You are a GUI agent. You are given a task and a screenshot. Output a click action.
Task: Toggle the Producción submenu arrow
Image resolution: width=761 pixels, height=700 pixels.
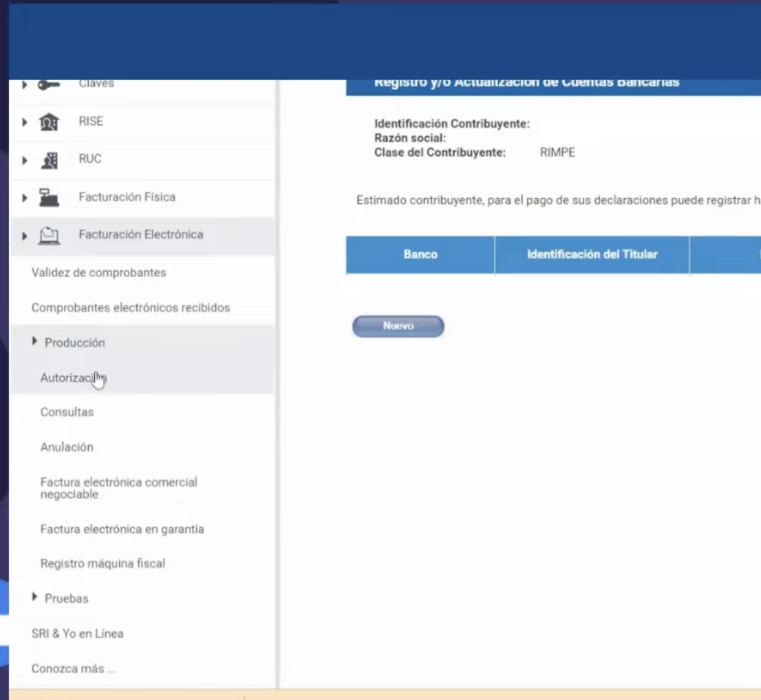(34, 341)
